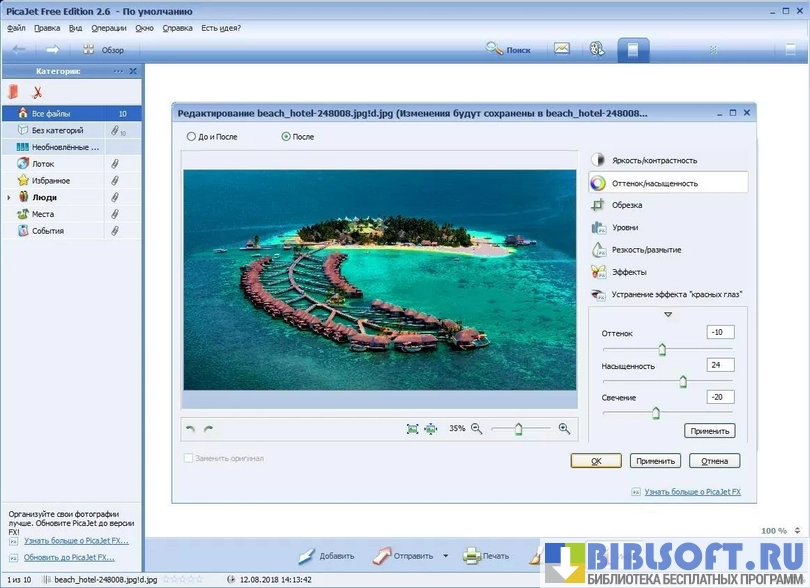Viewport: 810px width, 588px height.
Task: Open Яркость/контрастность adjustment
Action: pyautogui.click(x=655, y=160)
